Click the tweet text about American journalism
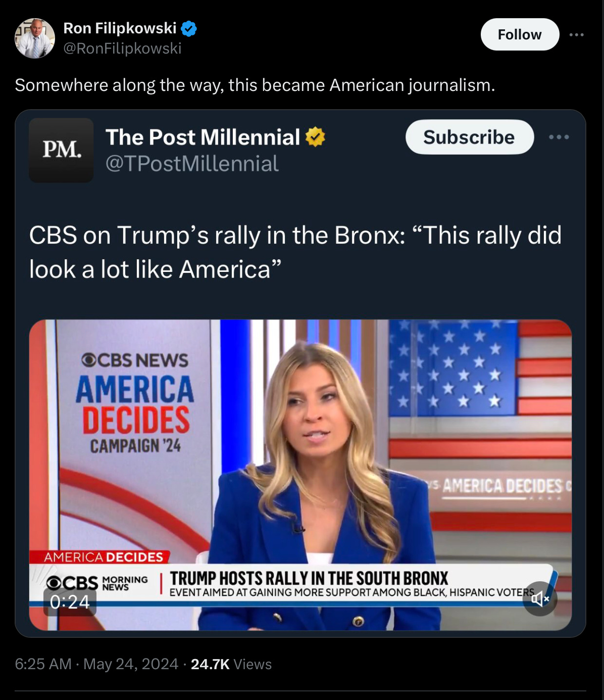The height and width of the screenshot is (700, 604). pos(255,85)
